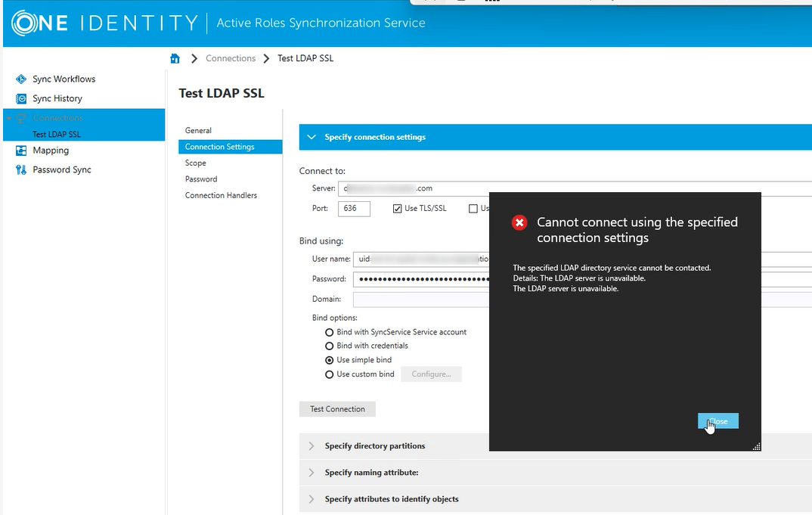This screenshot has height=515, width=812.
Task: Open Sync History in sidebar
Action: click(57, 98)
